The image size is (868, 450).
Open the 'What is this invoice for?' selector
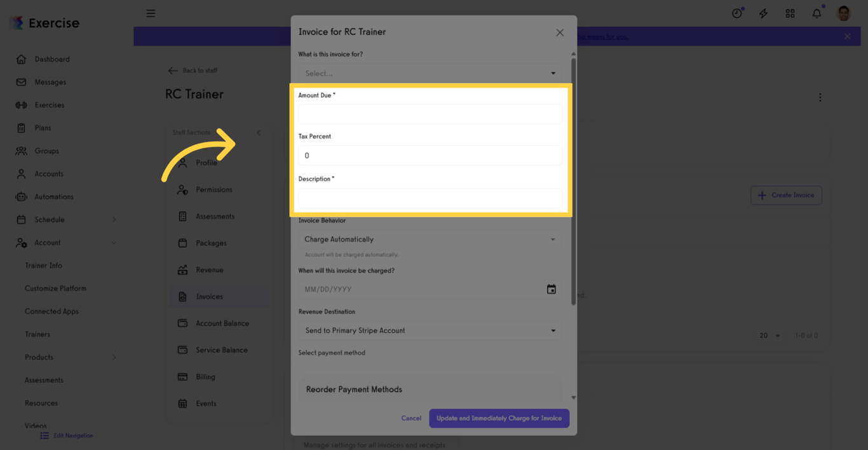pos(430,72)
